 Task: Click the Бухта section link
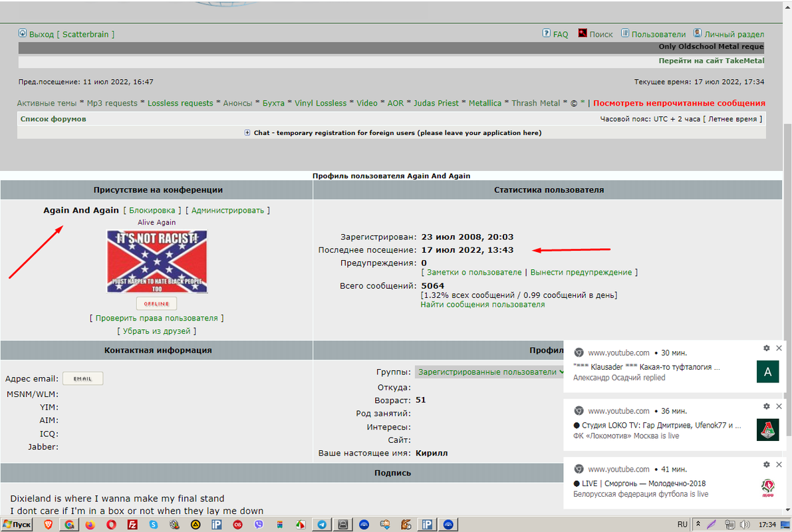(273, 103)
